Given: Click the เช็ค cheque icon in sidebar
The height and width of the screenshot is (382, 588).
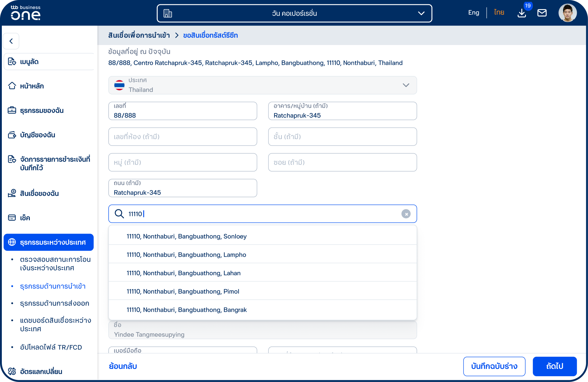Looking at the screenshot, I should (12, 218).
